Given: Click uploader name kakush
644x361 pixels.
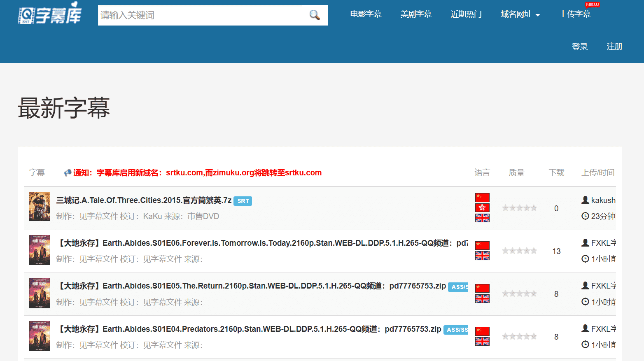Looking at the screenshot, I should tap(603, 200).
